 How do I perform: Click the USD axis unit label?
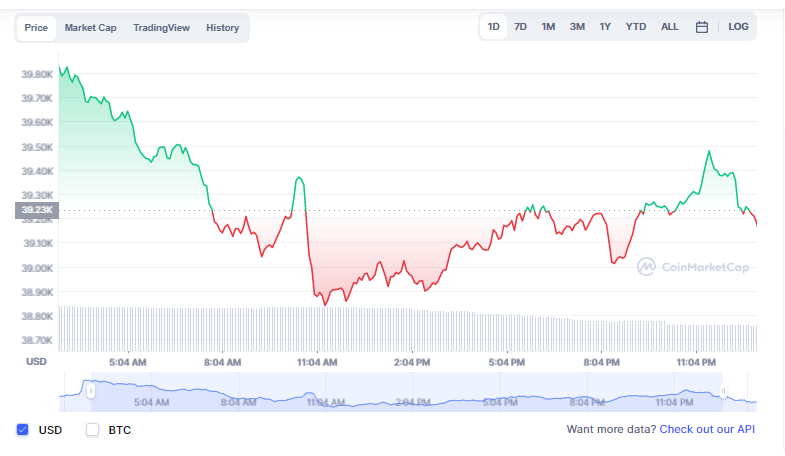[36, 362]
